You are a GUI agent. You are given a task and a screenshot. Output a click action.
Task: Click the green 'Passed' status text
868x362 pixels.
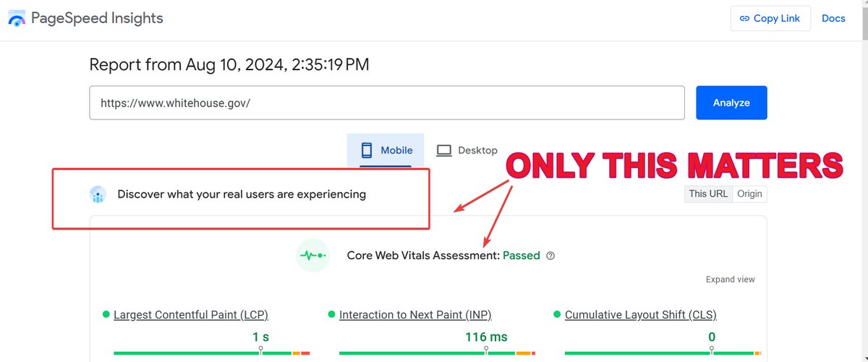click(x=522, y=256)
